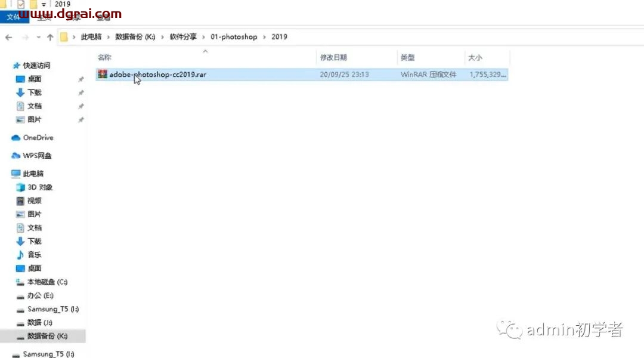
Task: Open pinned 桌面 under quick access
Action: click(35, 79)
